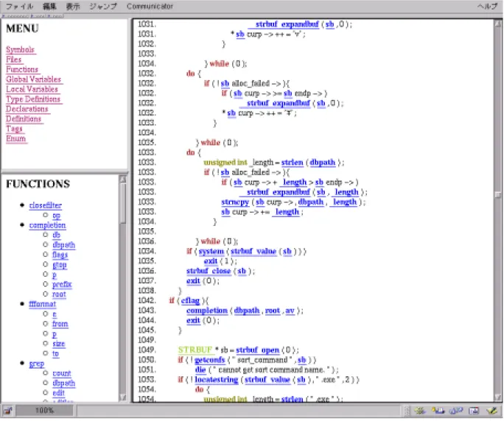Click the FUNCTIONS pane scrollbar up arrow

pyautogui.click(x=123, y=179)
